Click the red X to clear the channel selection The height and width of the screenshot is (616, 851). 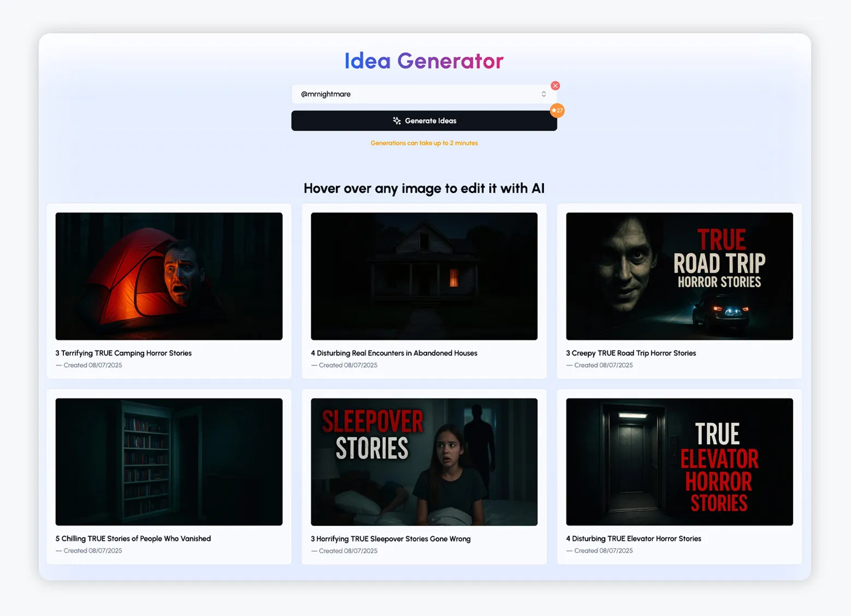coord(556,85)
